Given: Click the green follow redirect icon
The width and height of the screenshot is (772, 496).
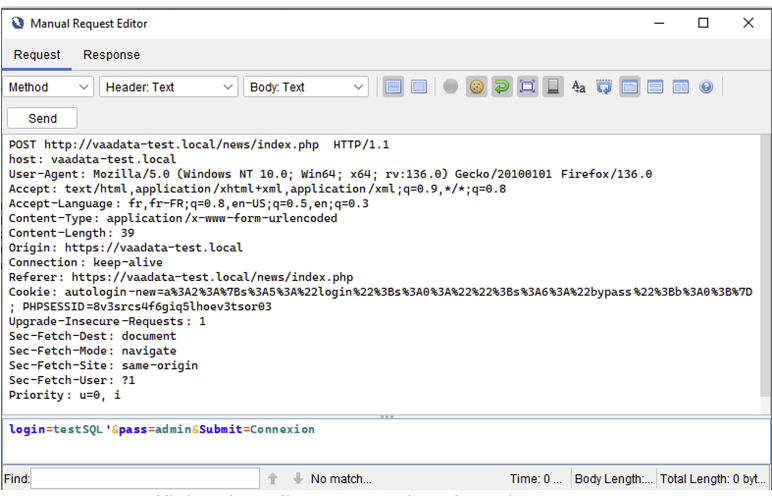Looking at the screenshot, I should 502,87.
